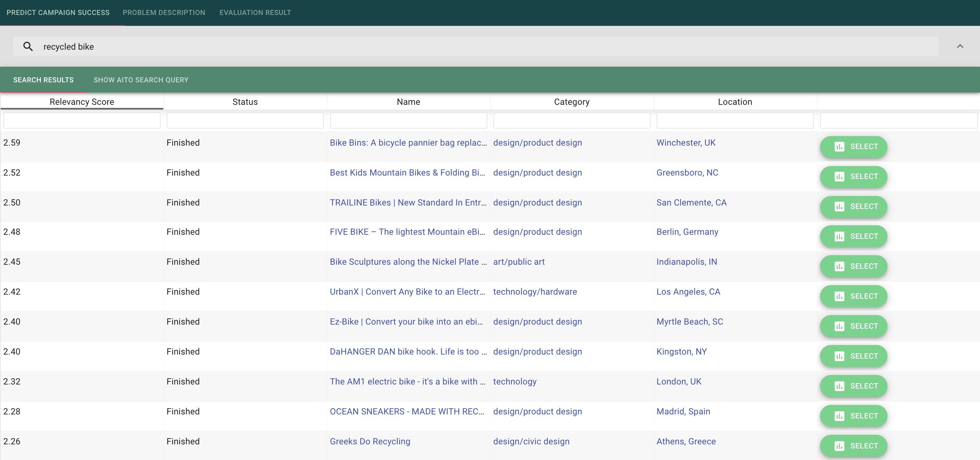Open the FIVE BIKE lightest Mountain eBike link
The width and height of the screenshot is (980, 460).
407,232
